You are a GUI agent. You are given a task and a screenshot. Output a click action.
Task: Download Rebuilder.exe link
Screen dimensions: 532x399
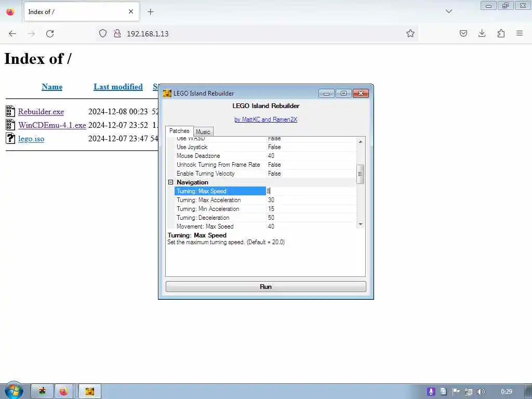pos(41,112)
